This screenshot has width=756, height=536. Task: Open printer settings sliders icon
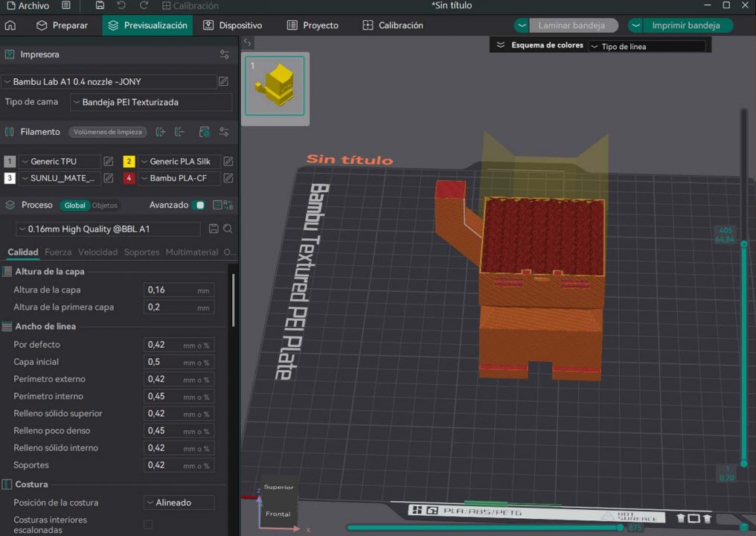point(224,54)
